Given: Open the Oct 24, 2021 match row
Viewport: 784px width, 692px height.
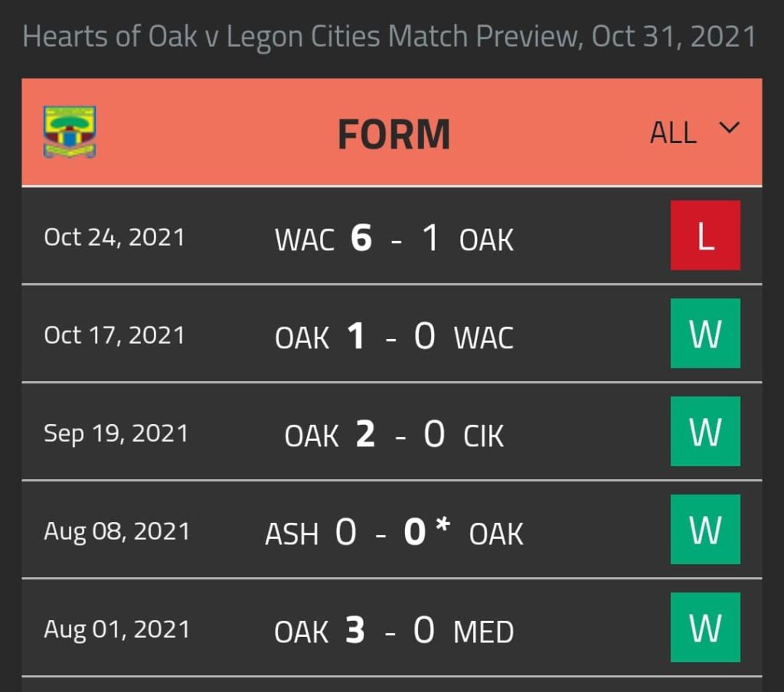Looking at the screenshot, I should (392, 236).
